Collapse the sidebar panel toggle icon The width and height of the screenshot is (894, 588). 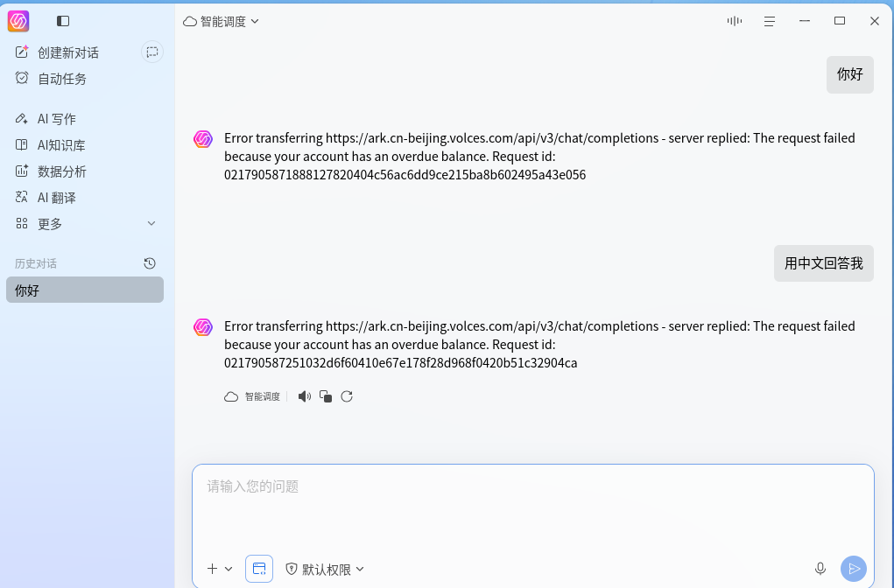coord(63,21)
